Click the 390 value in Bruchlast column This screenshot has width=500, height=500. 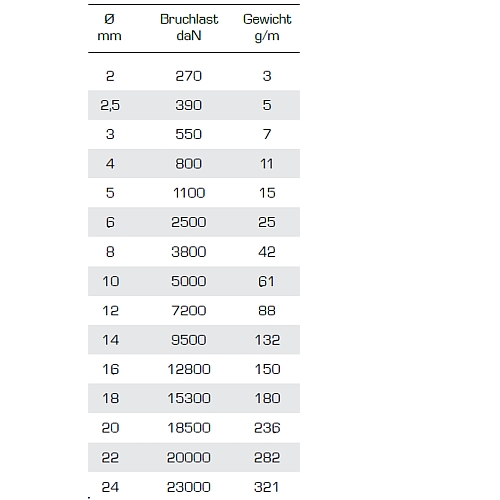(189, 105)
